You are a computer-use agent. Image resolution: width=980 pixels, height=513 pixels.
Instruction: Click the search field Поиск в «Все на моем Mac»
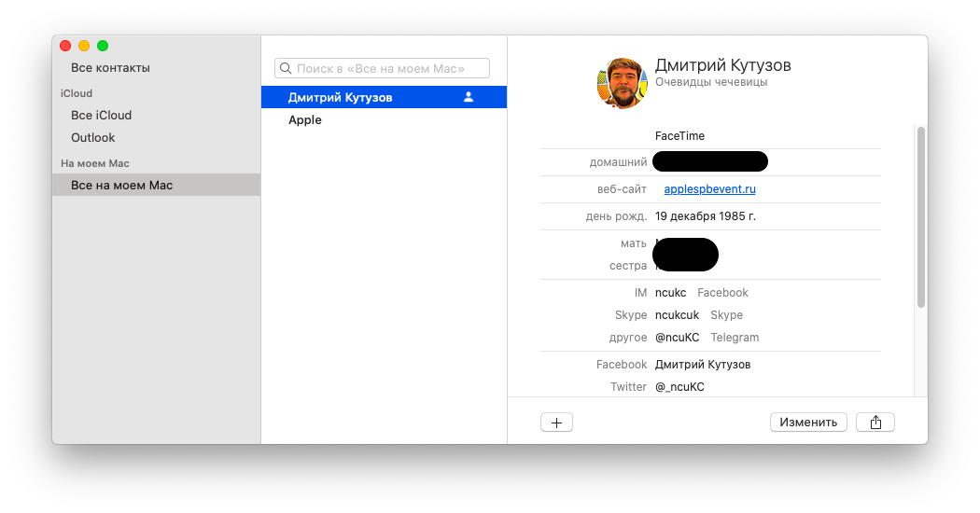(x=382, y=68)
